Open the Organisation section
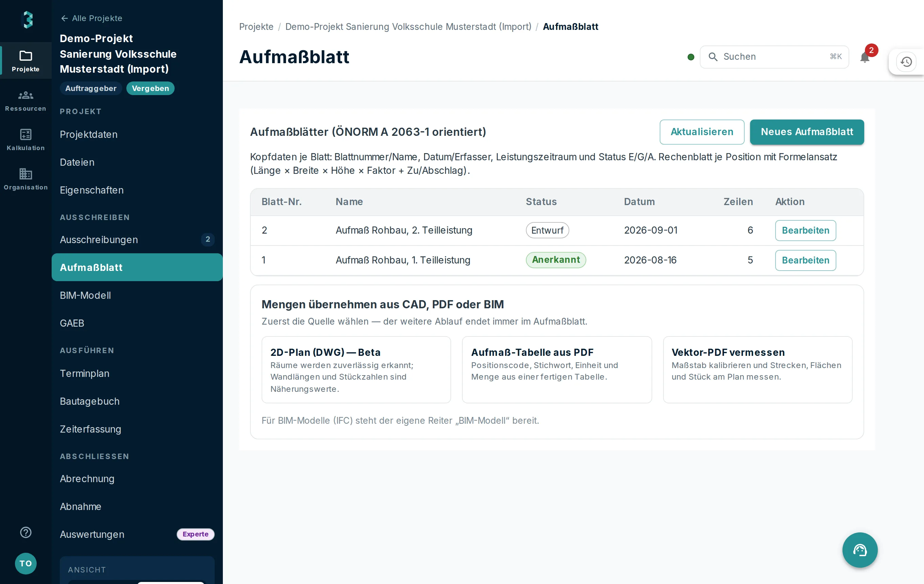This screenshot has width=924, height=584. click(x=26, y=179)
